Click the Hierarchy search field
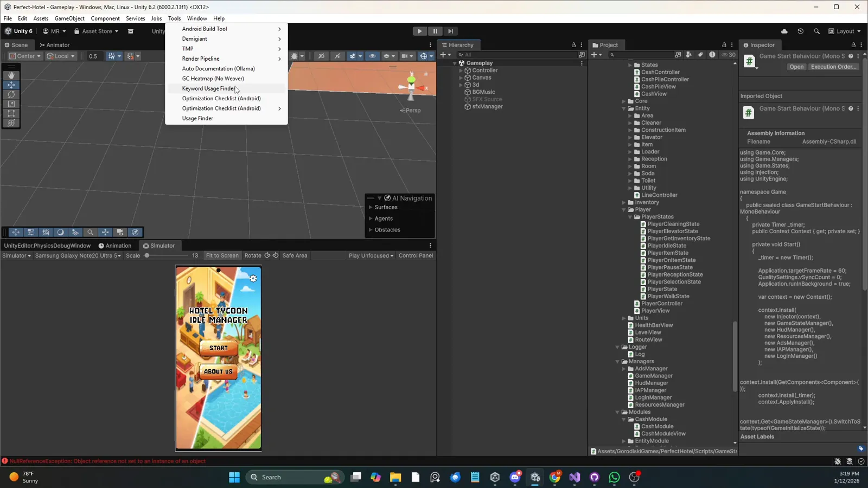The image size is (868, 488). (516, 55)
